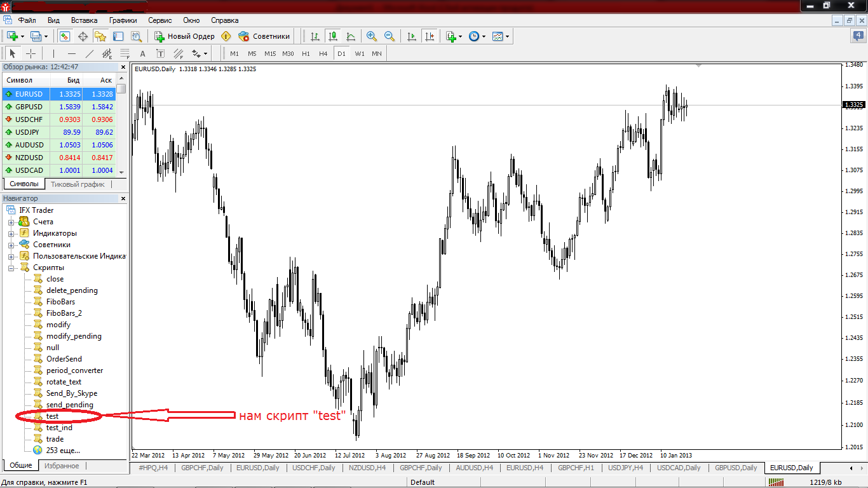This screenshot has height=488, width=868.
Task: Switch to W1 timeframe
Action: click(x=360, y=54)
